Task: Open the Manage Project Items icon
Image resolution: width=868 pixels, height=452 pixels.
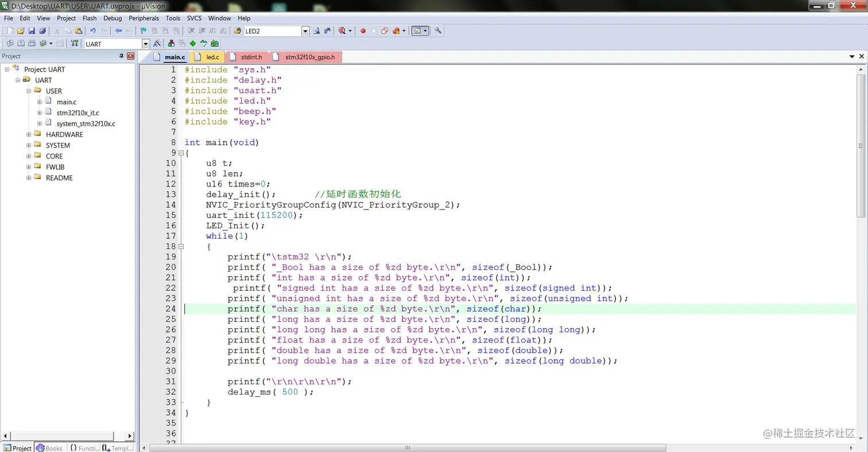Action: (x=171, y=44)
